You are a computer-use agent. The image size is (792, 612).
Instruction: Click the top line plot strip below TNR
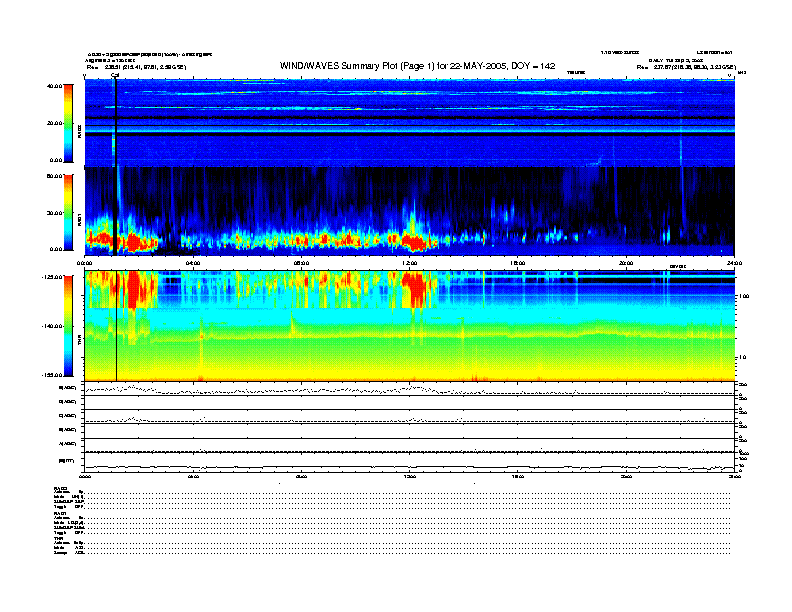[x=409, y=389]
